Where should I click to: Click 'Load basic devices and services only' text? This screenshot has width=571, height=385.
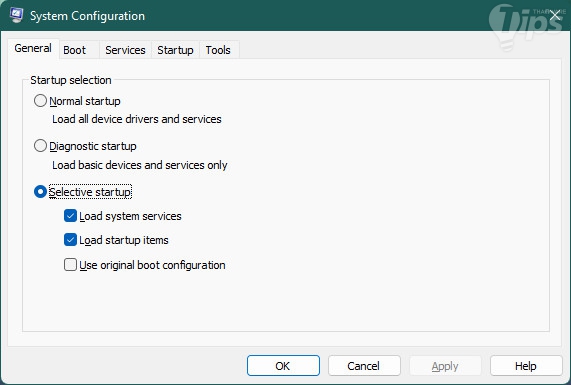point(140,165)
